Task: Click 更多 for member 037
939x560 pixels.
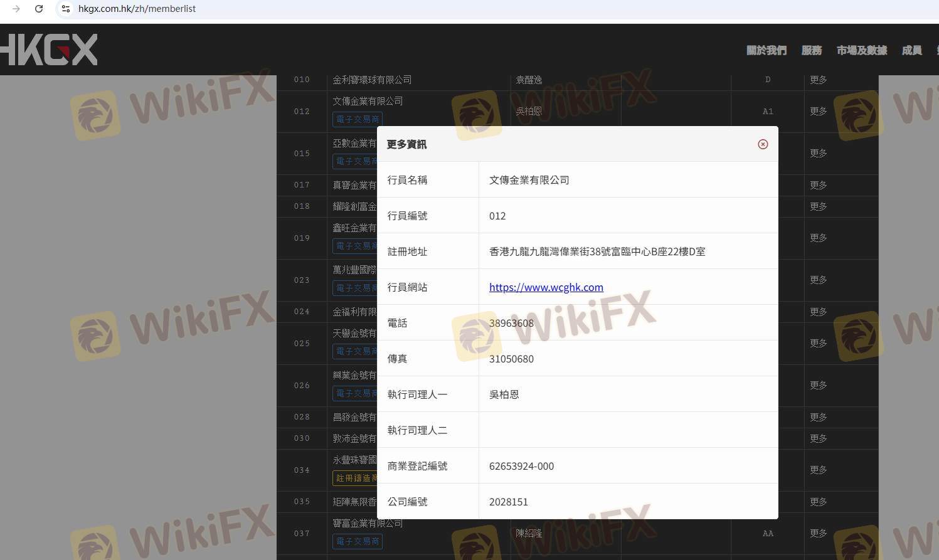Action: (x=818, y=533)
